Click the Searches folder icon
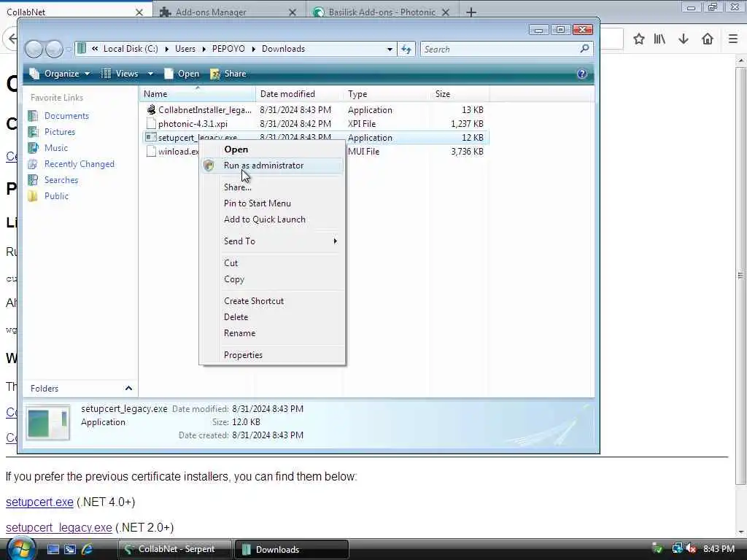 33,180
